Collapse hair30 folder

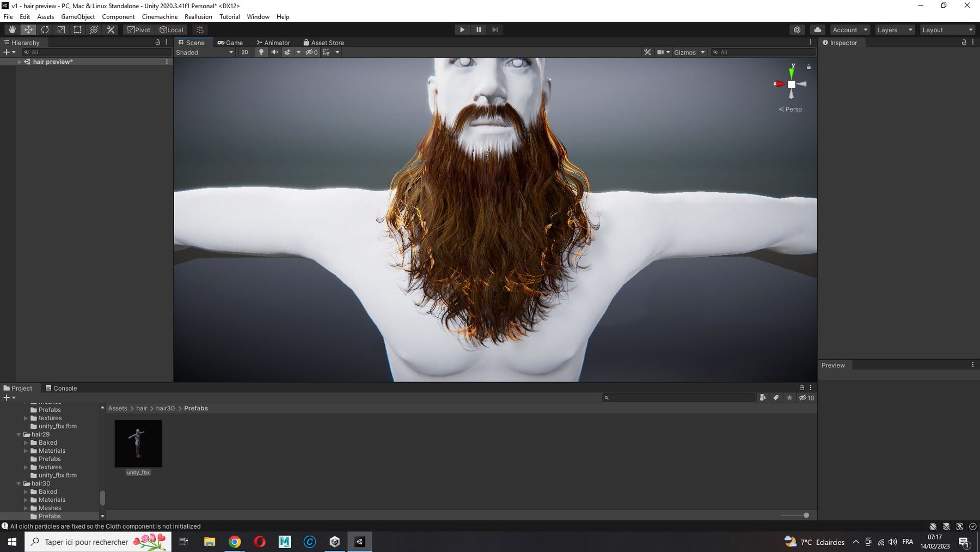point(19,484)
